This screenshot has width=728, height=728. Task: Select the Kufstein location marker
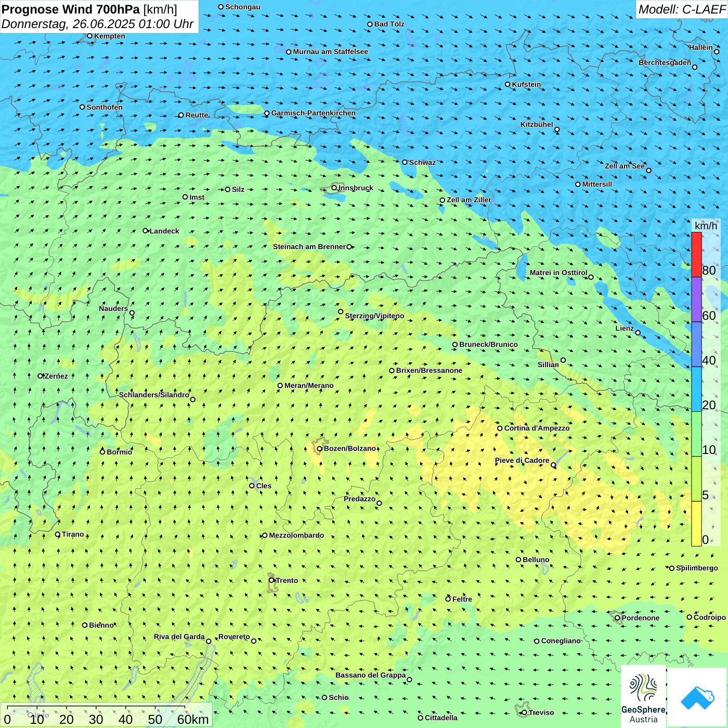point(508,84)
